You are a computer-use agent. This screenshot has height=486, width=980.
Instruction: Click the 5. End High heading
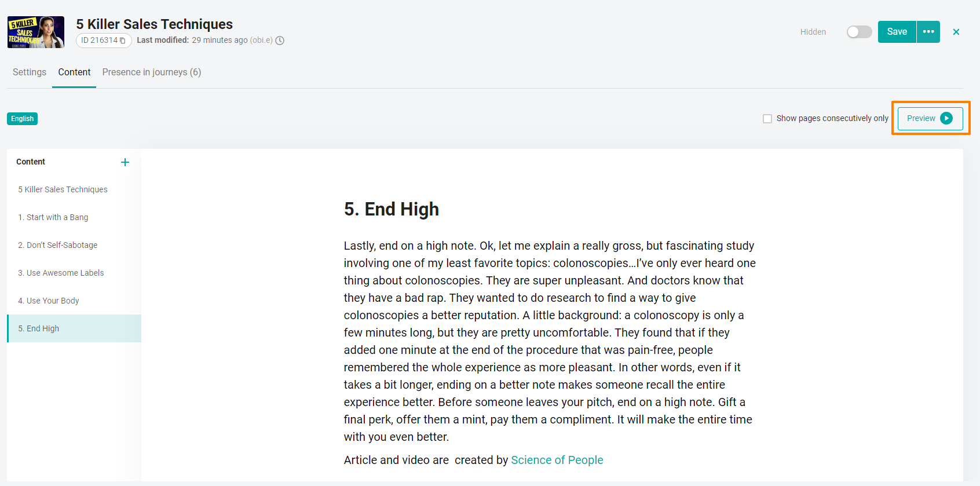pyautogui.click(x=392, y=209)
